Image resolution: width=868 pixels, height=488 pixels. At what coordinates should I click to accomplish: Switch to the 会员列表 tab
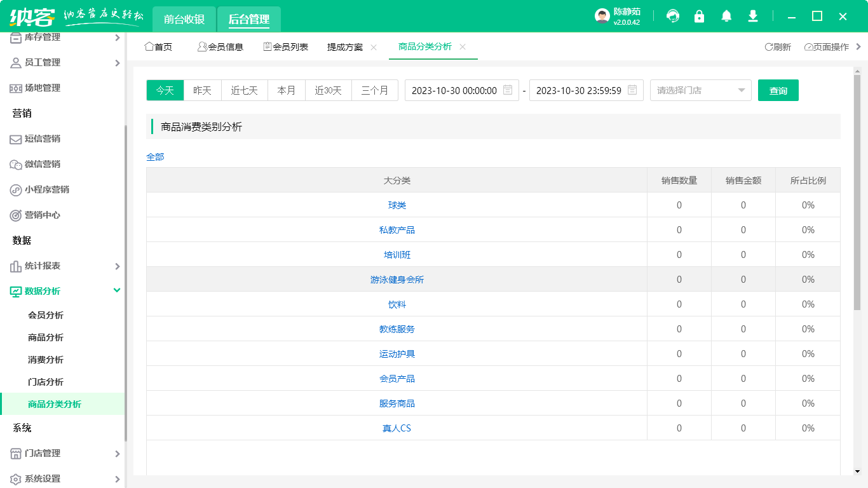click(x=286, y=47)
